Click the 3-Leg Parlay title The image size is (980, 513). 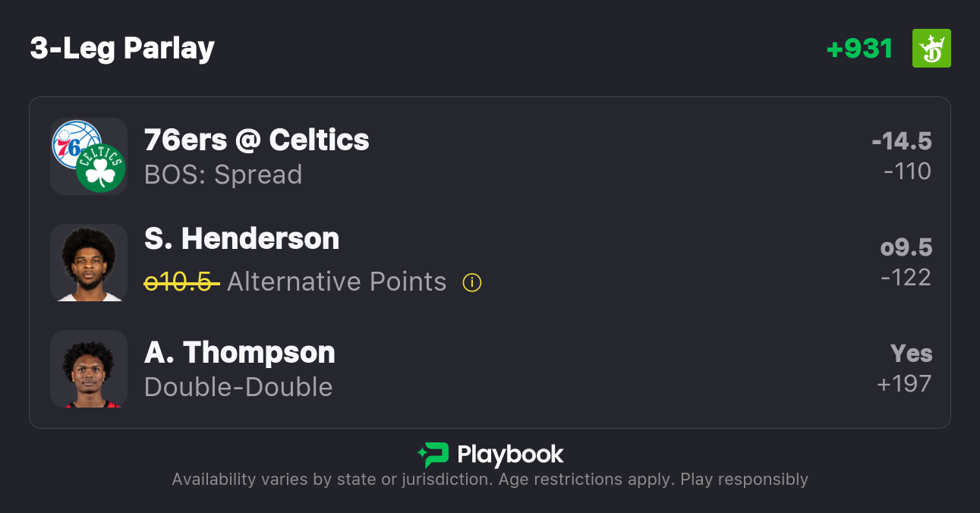(x=122, y=49)
